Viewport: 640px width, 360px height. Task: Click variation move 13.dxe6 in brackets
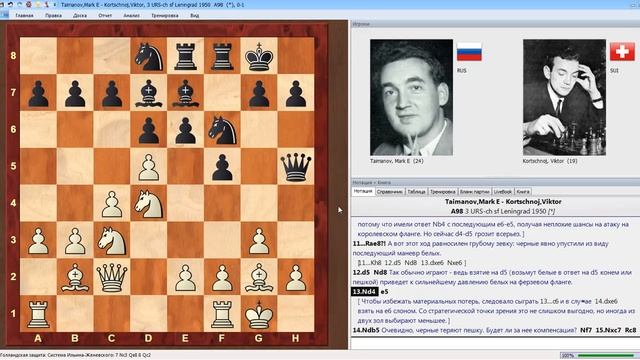click(433, 263)
